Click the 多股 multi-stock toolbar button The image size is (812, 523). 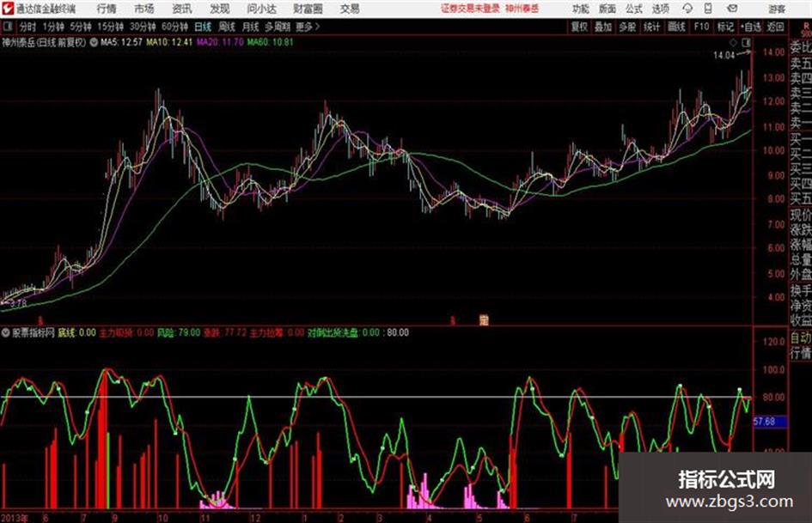click(627, 27)
